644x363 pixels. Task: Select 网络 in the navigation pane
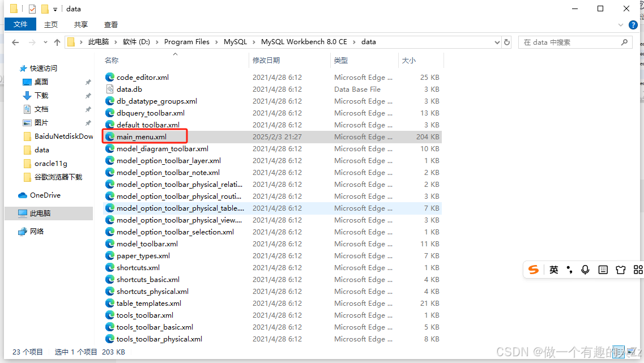(37, 231)
